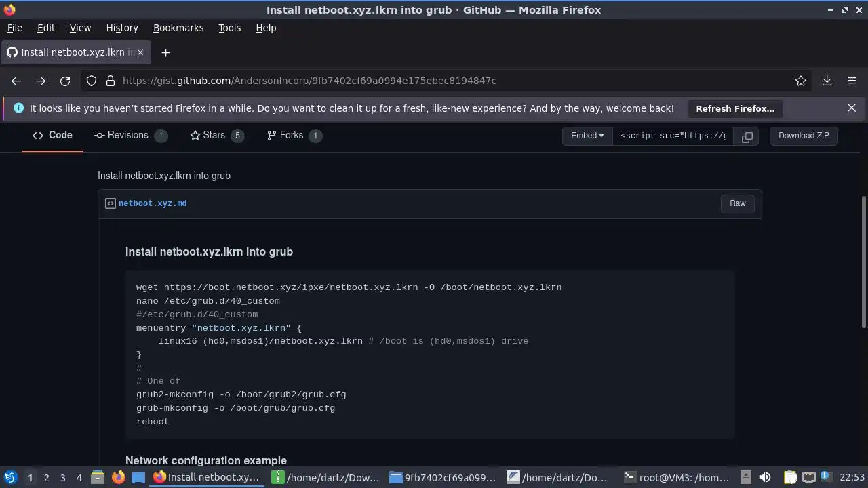This screenshot has height=488, width=868.
Task: Open the Bookmarks menu
Action: 178,28
